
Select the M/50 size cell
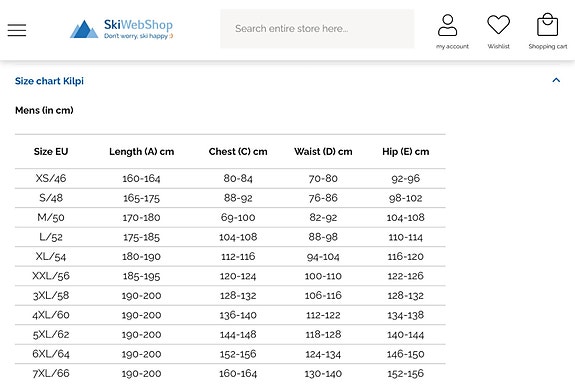point(51,217)
